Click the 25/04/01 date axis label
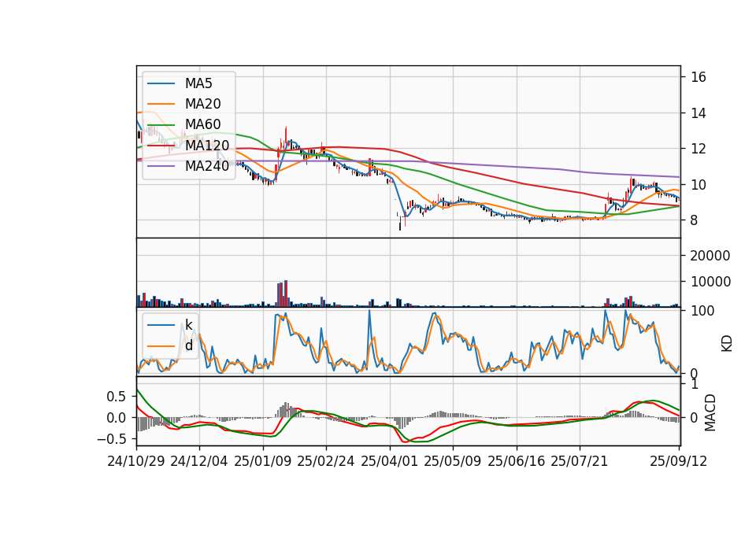756x543 pixels. tap(390, 461)
